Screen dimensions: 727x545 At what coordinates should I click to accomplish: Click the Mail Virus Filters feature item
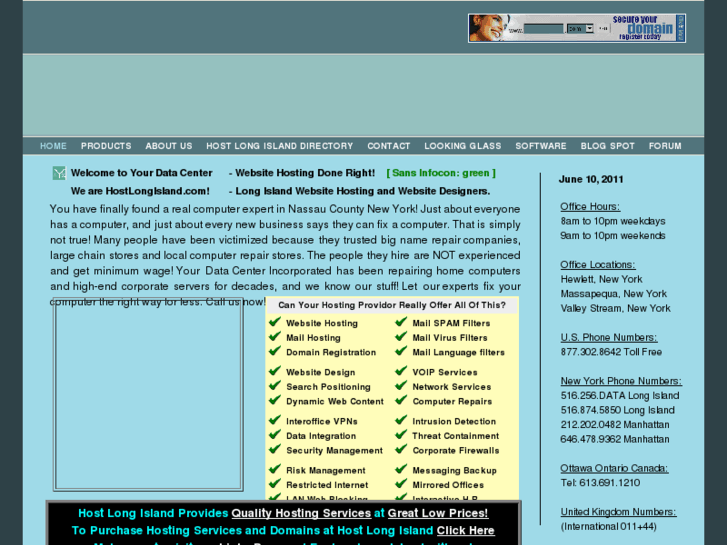click(x=450, y=338)
